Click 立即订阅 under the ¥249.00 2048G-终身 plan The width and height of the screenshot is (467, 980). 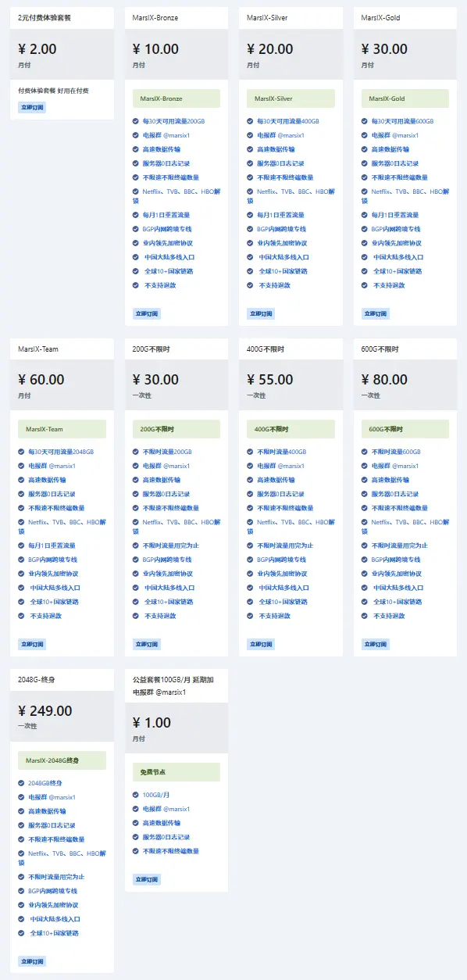[x=33, y=961]
